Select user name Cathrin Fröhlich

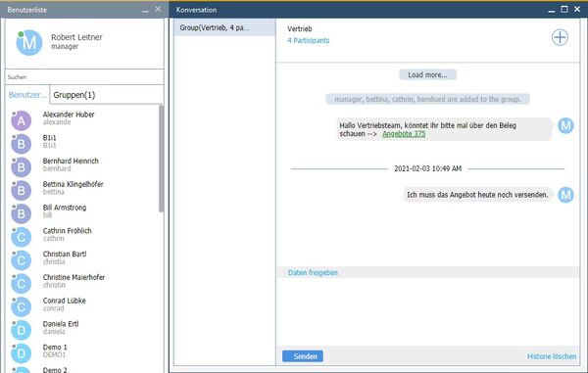click(x=67, y=231)
